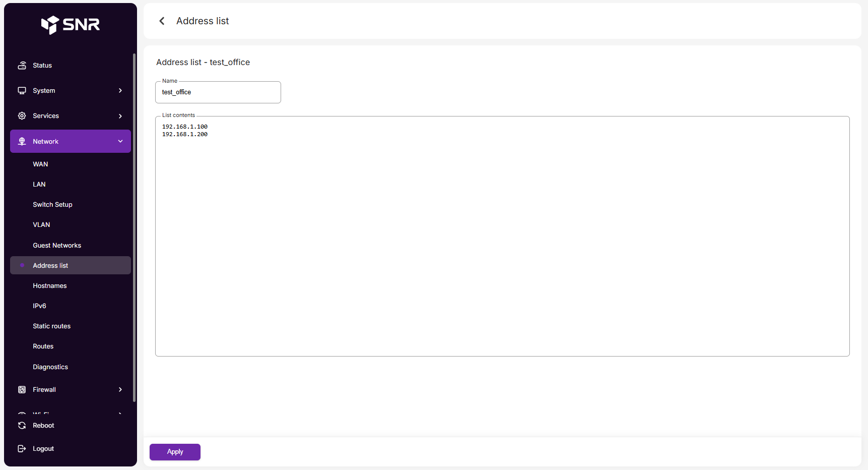
Task: Select Static routes in sidebar
Action: point(51,326)
